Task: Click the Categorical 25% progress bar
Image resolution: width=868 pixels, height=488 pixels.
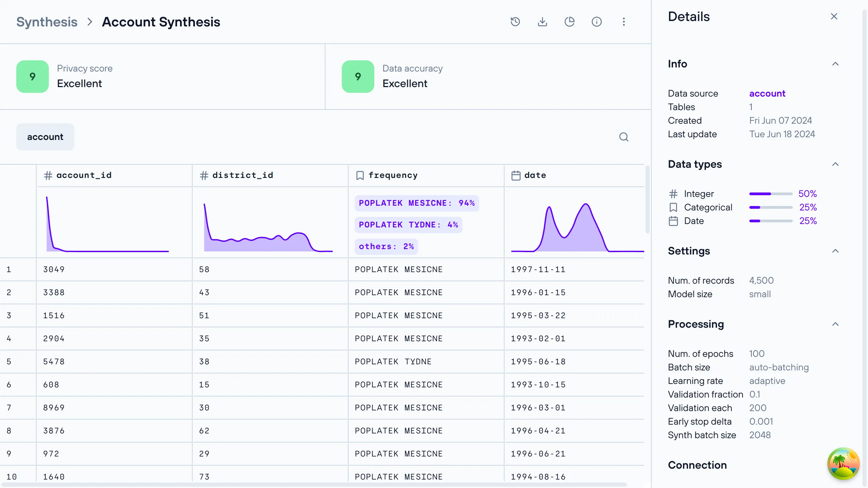Action: pyautogui.click(x=771, y=207)
